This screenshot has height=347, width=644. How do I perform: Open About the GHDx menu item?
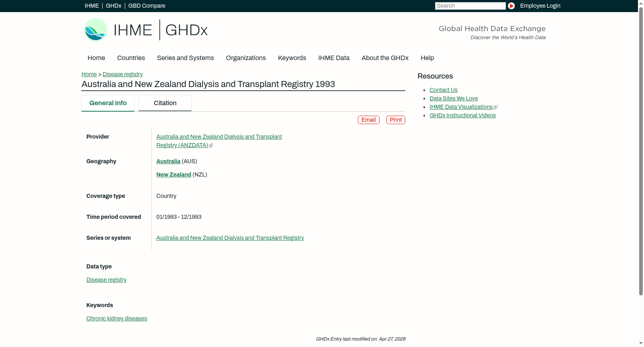(x=385, y=58)
